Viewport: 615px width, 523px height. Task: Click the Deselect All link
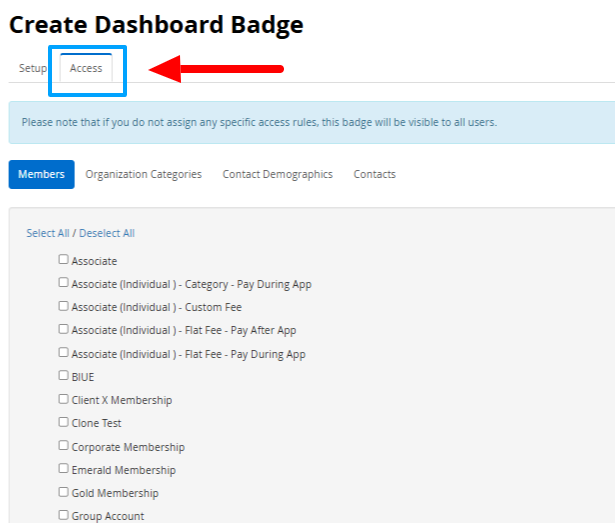click(107, 233)
